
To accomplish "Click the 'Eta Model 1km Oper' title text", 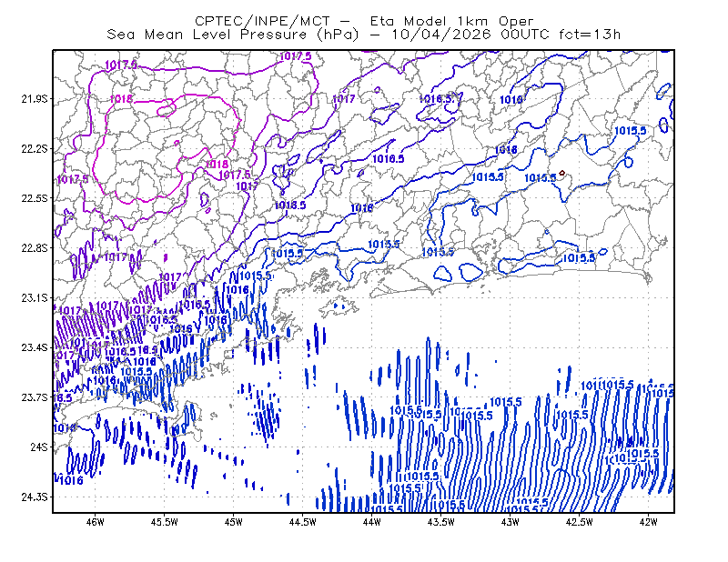I will (x=451, y=21).
